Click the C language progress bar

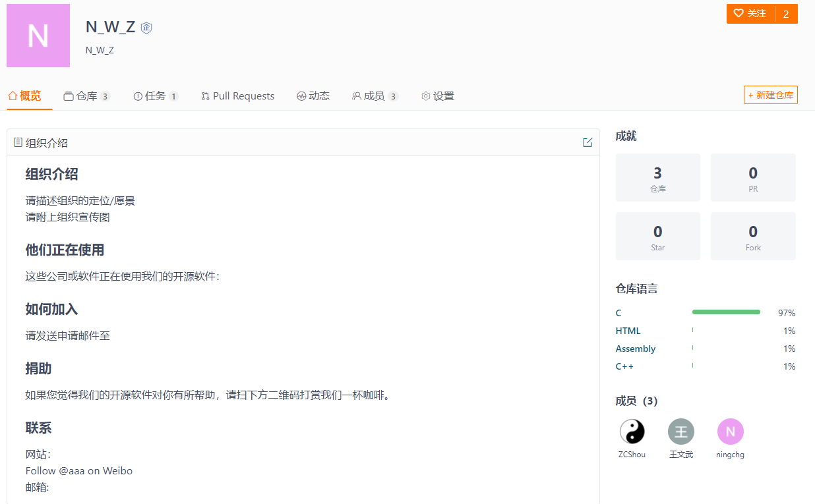click(x=726, y=312)
